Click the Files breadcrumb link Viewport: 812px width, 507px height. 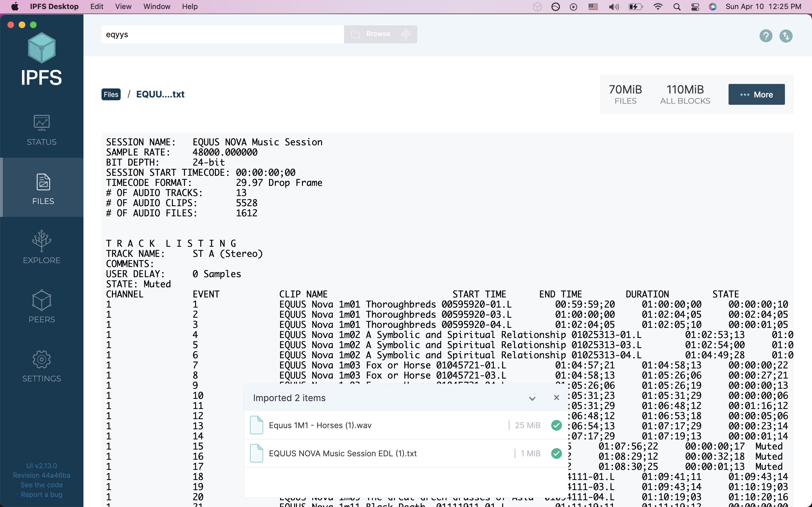[x=111, y=95]
